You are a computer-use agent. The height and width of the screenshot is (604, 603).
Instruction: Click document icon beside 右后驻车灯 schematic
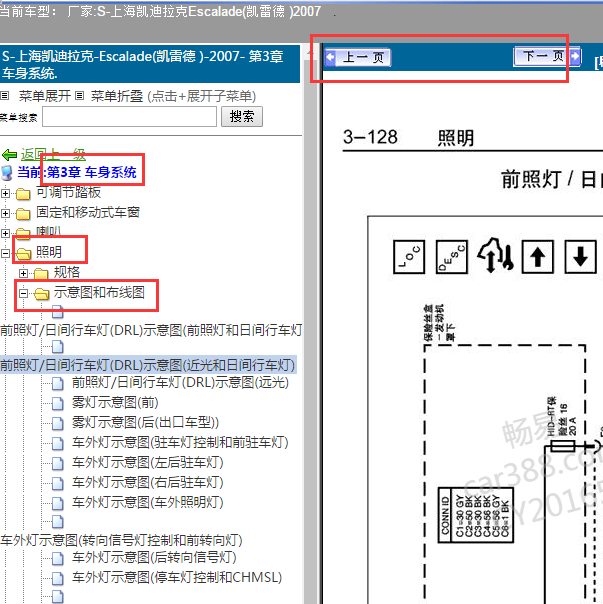click(58, 484)
